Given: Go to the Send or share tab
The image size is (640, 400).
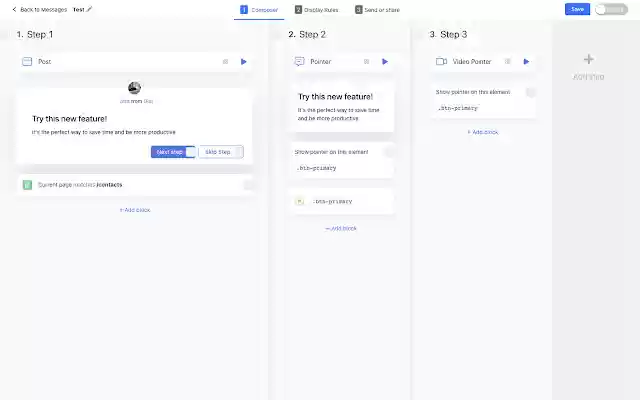Looking at the screenshot, I should tap(378, 10).
